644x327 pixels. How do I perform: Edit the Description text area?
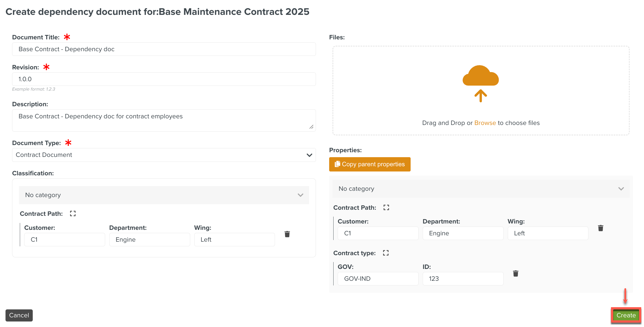pyautogui.click(x=164, y=120)
